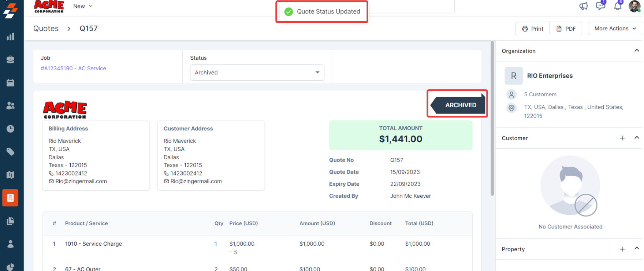Screen dimensions: 644x271
Task: Open the customers group icon in sidebar
Action: [x=11, y=105]
